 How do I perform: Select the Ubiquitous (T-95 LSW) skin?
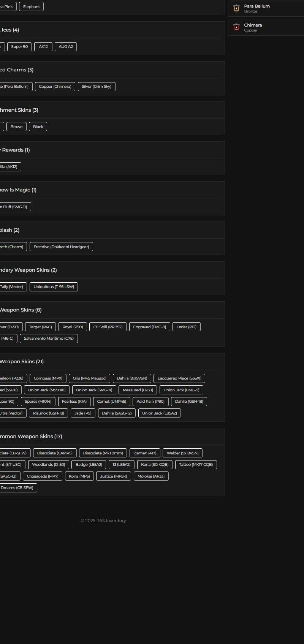[x=54, y=287]
